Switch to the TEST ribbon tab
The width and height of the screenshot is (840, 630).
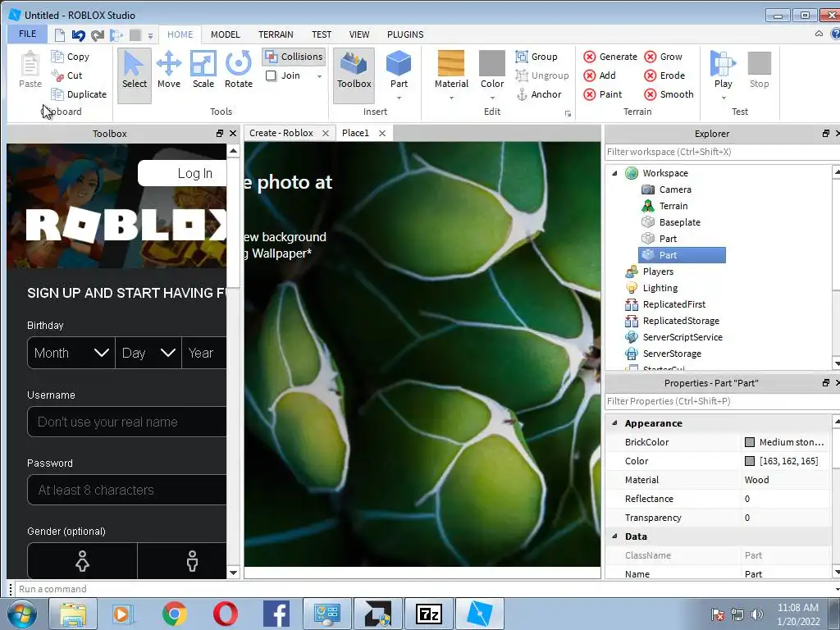click(x=322, y=34)
